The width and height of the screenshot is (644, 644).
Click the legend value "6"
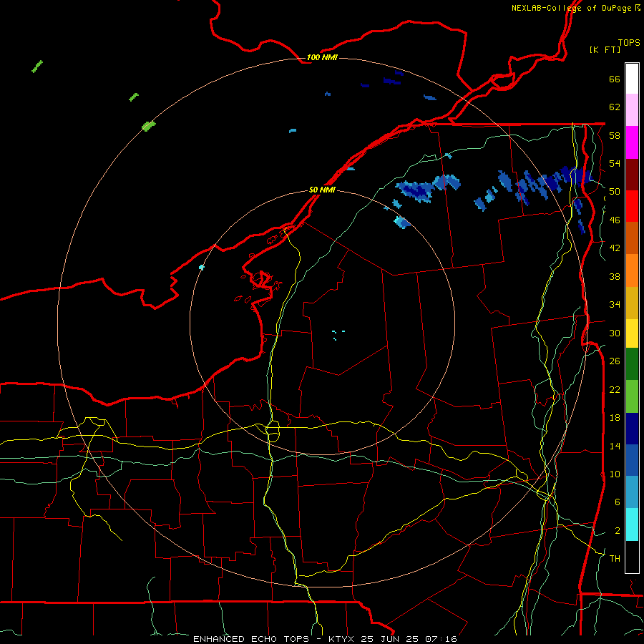618,502
